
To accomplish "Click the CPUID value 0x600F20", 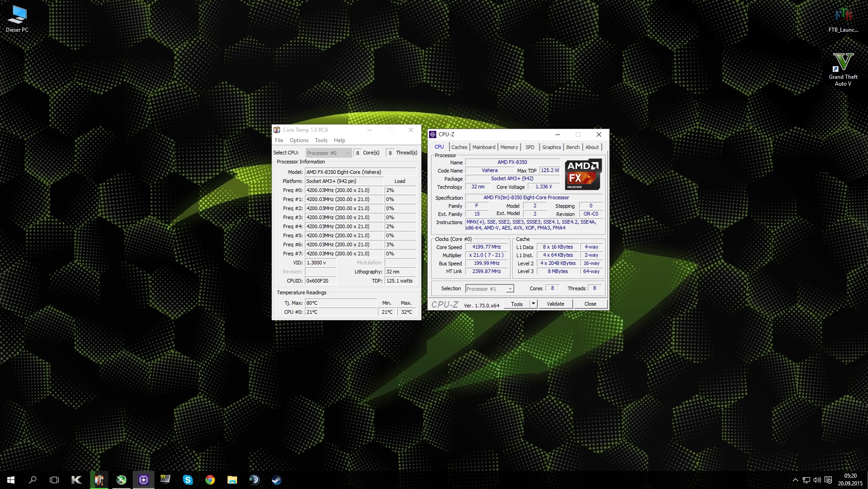I will click(x=321, y=281).
